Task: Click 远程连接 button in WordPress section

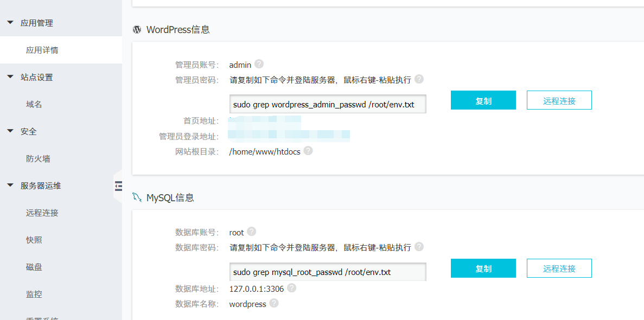Action: [x=559, y=100]
